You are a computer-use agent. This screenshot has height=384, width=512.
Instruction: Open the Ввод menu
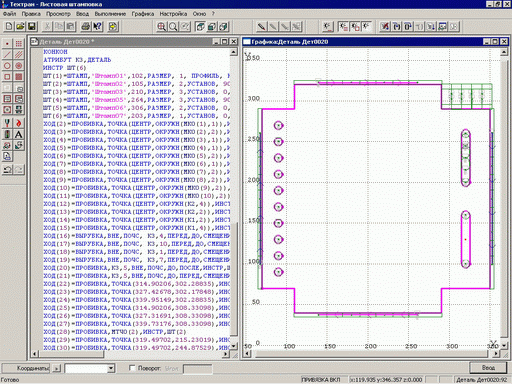coord(82,14)
